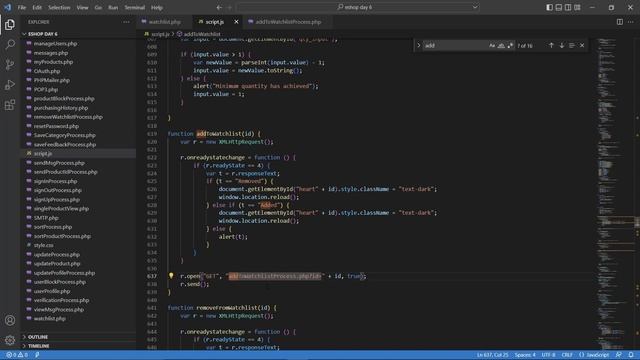Open manageUsers.php in Explorer
640x360 pixels.
[56, 43]
